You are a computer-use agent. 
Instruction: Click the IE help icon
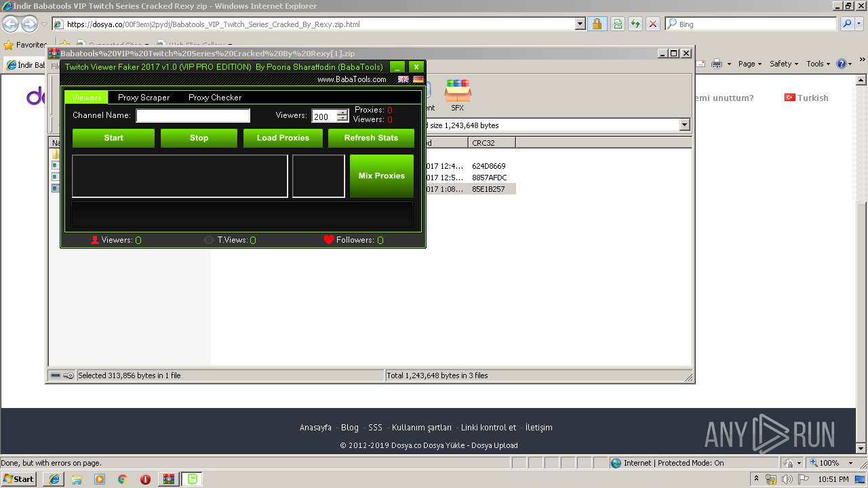coord(842,64)
